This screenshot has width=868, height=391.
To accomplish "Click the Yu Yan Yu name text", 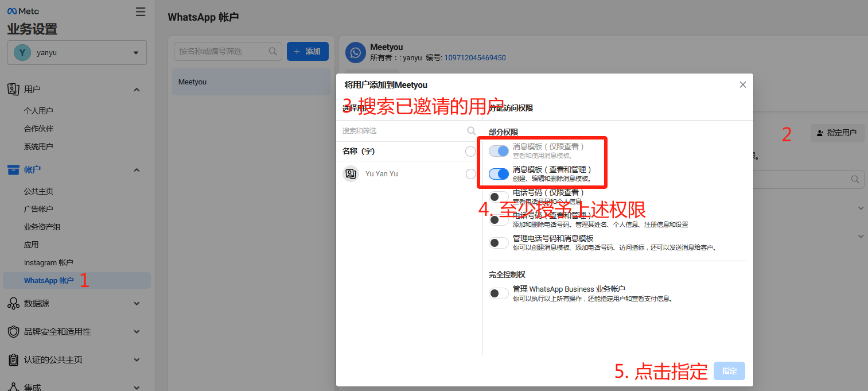I will pos(382,174).
